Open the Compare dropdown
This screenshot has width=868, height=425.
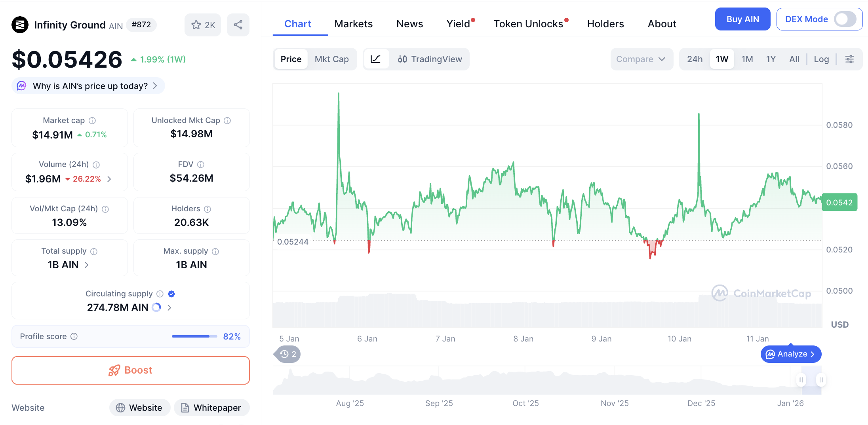(641, 59)
